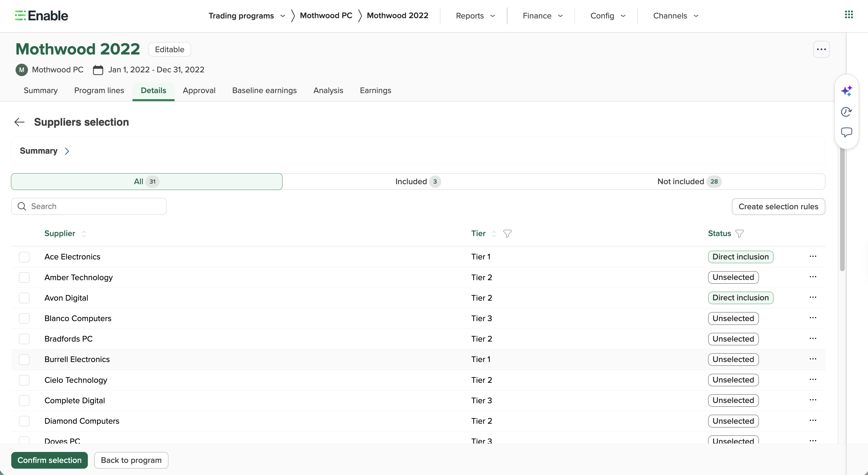The height and width of the screenshot is (475, 868).
Task: Tick the Complete Digital checkbox
Action: click(x=24, y=401)
